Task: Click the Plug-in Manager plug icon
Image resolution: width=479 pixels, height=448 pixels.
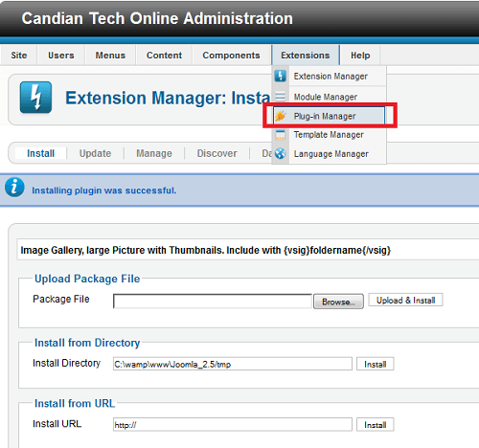Action: point(281,116)
